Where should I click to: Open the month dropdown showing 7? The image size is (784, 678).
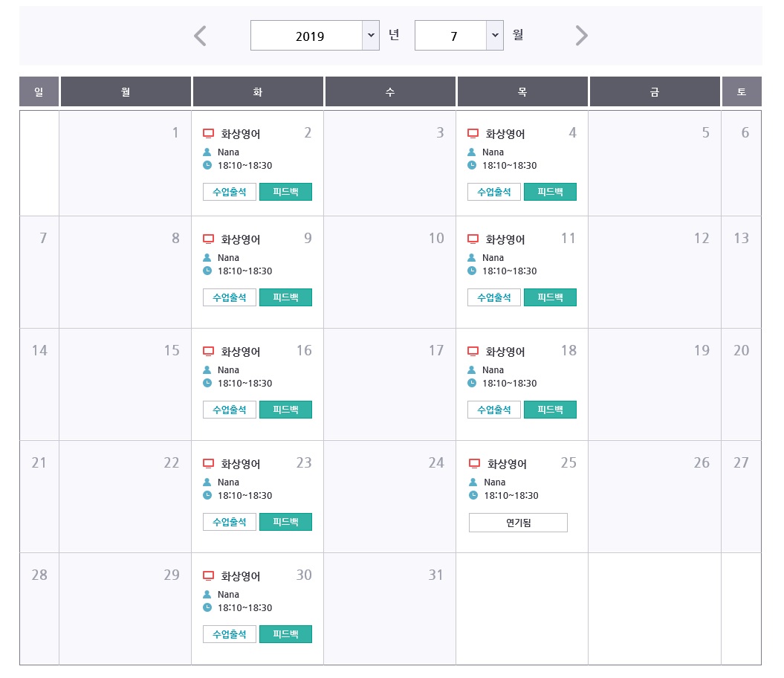(459, 36)
